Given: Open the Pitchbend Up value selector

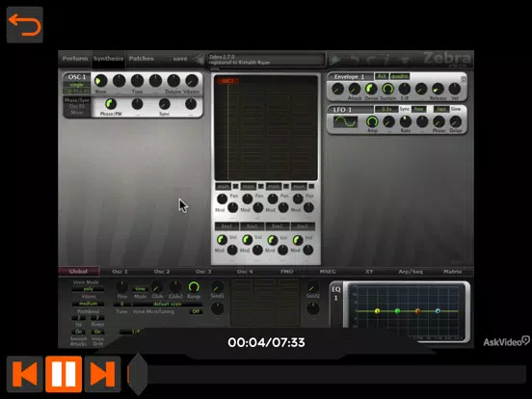Looking at the screenshot, I should (78, 318).
